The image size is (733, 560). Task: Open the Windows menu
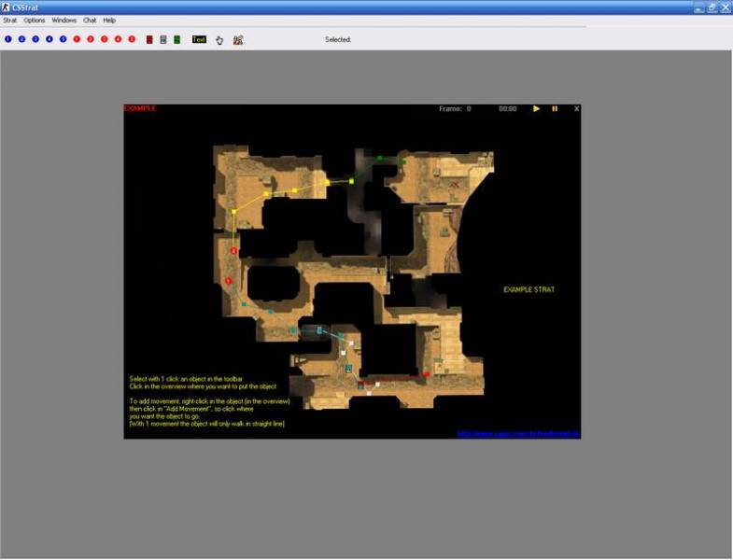pos(64,21)
